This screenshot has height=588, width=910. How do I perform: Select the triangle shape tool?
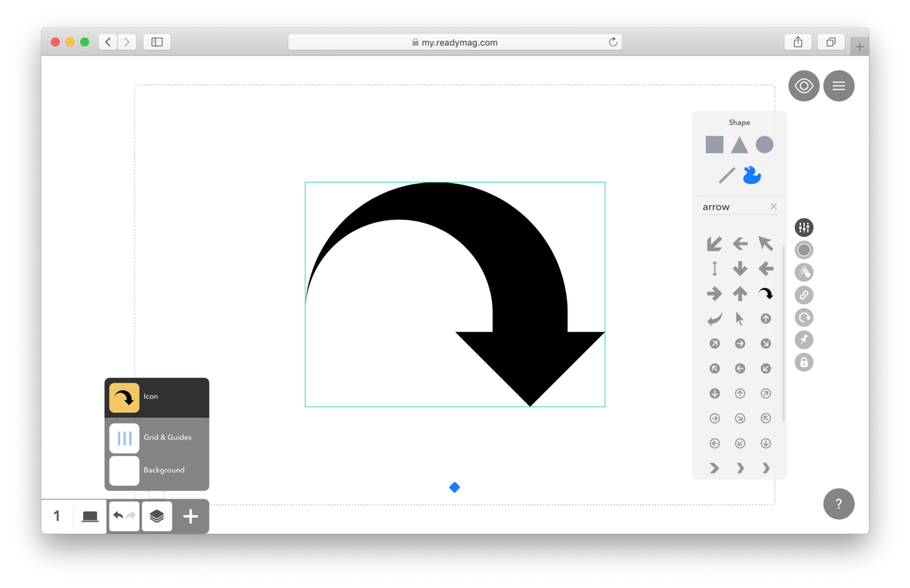coord(739,144)
